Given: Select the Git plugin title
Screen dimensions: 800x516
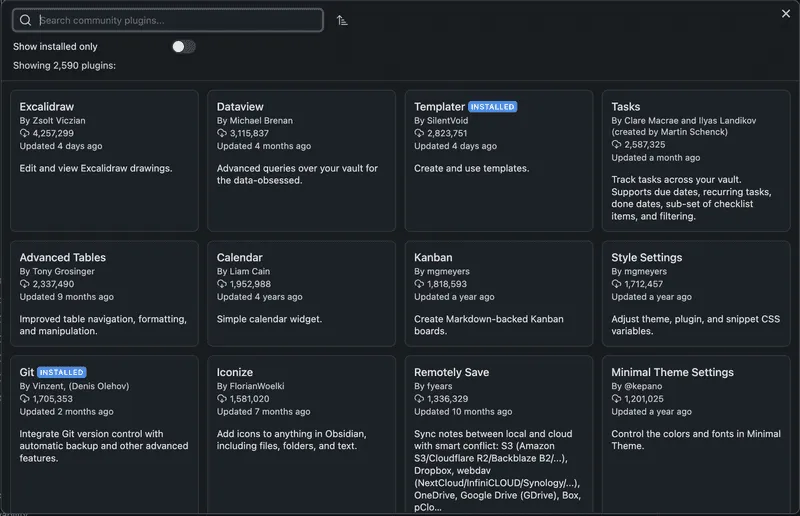Looking at the screenshot, I should [27, 372].
